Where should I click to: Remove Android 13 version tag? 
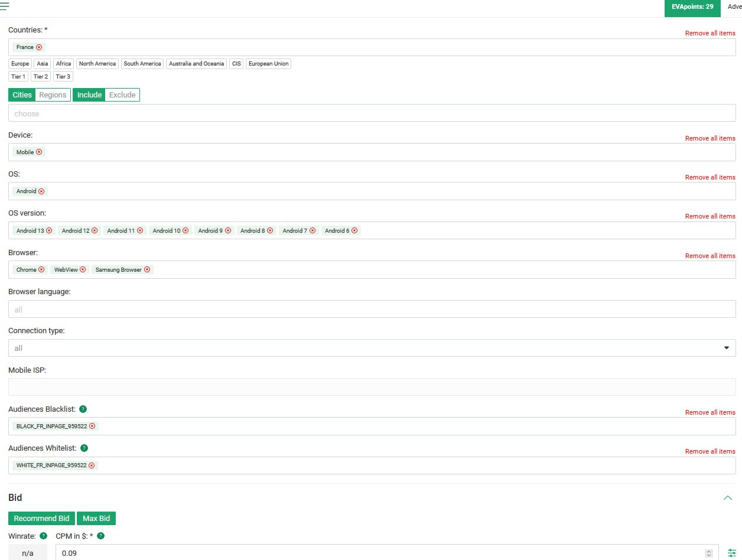pyautogui.click(x=49, y=230)
